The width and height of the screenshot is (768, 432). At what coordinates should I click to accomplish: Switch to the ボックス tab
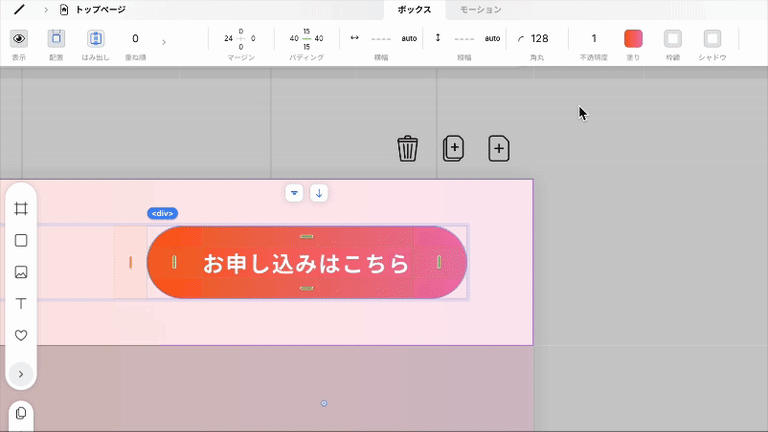(414, 10)
